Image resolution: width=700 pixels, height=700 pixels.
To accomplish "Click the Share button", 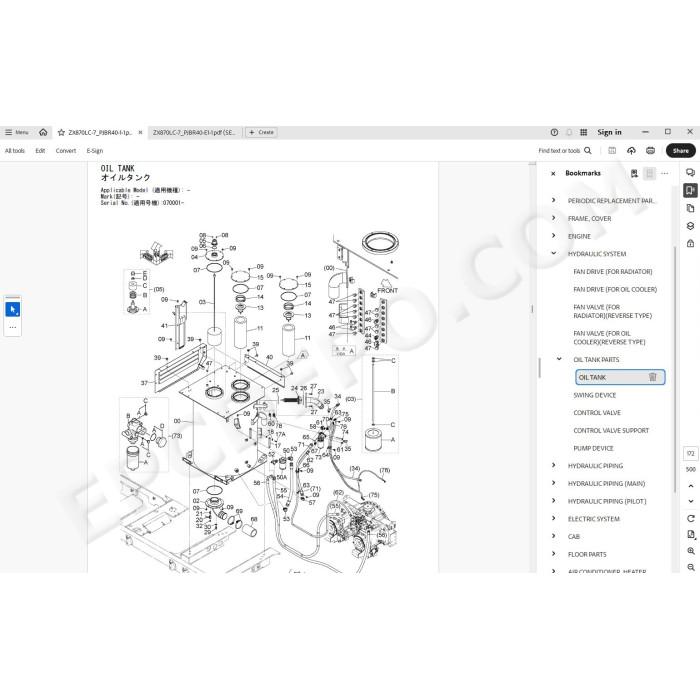I will click(x=680, y=151).
